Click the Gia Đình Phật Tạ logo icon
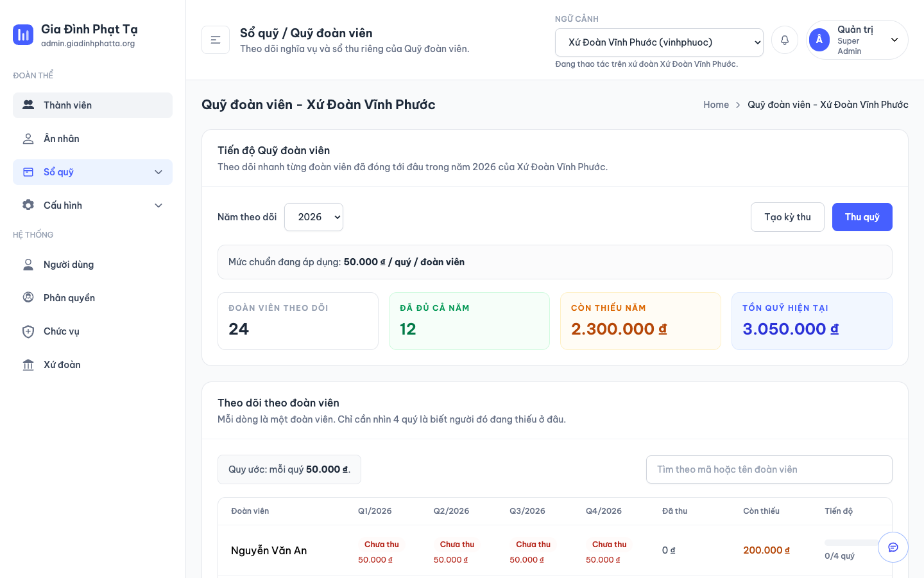 pyautogui.click(x=23, y=35)
